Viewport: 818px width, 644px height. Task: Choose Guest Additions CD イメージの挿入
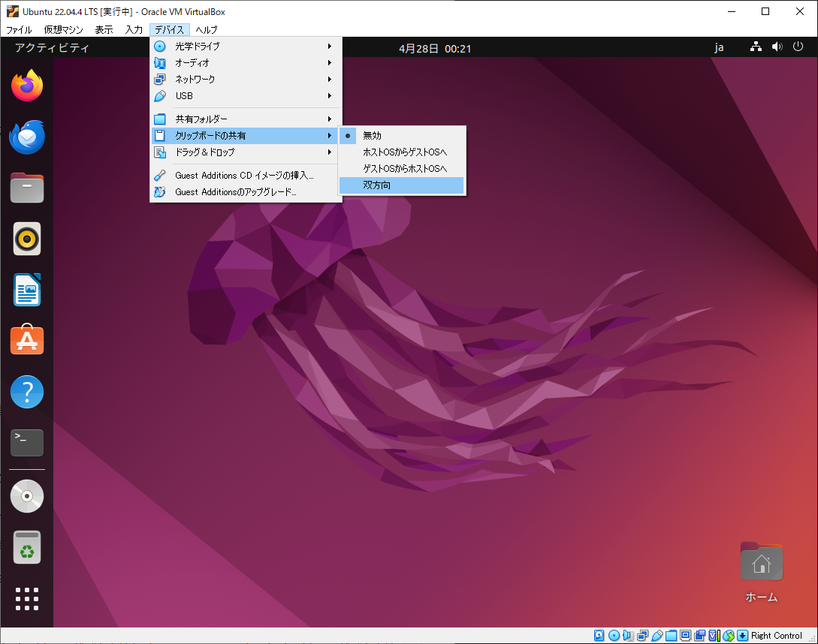coord(245,175)
